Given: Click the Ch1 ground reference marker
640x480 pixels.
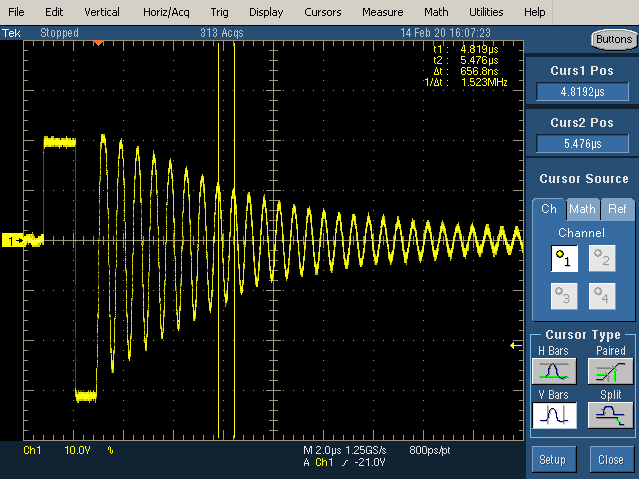Looking at the screenshot, I should pos(13,240).
